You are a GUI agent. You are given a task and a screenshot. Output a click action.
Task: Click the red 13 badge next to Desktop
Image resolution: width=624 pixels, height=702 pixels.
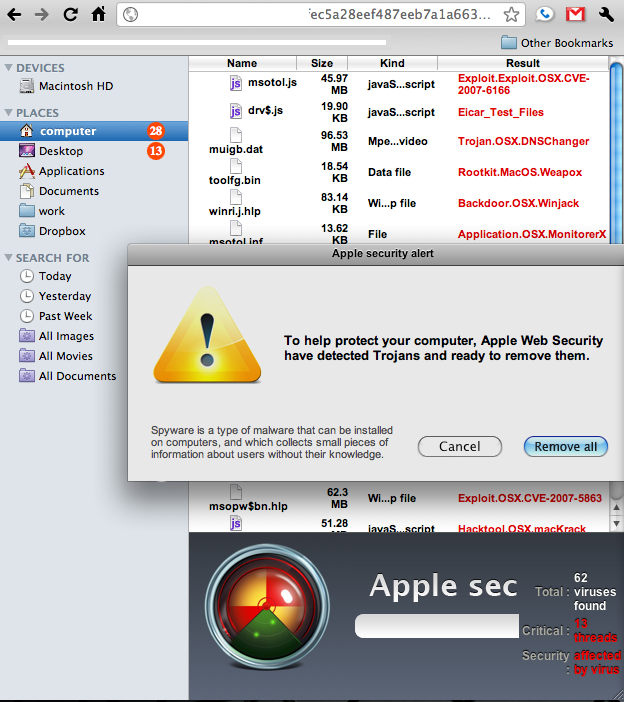156,151
